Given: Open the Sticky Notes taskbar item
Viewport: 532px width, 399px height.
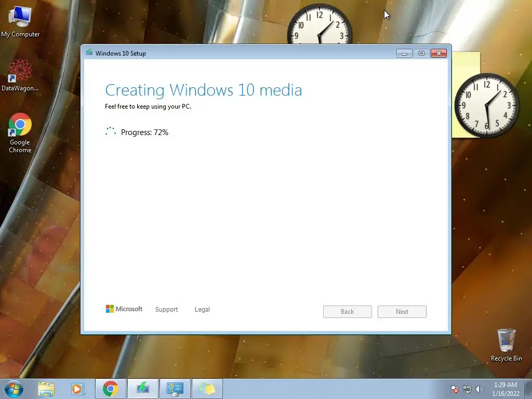Looking at the screenshot, I should pos(207,389).
